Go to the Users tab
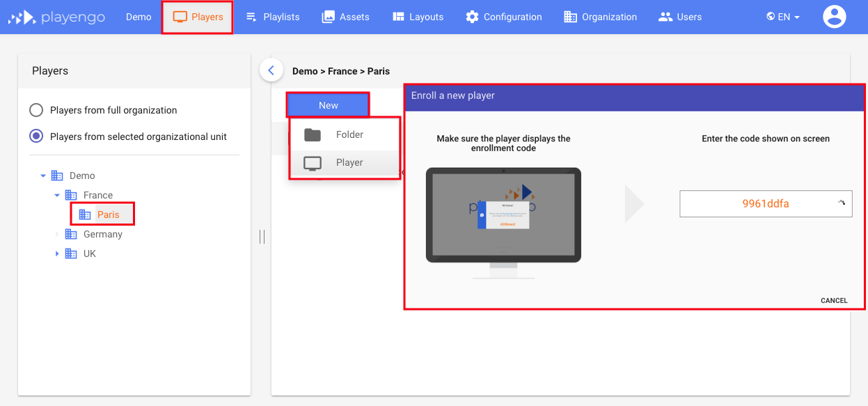This screenshot has width=868, height=406. pos(680,17)
